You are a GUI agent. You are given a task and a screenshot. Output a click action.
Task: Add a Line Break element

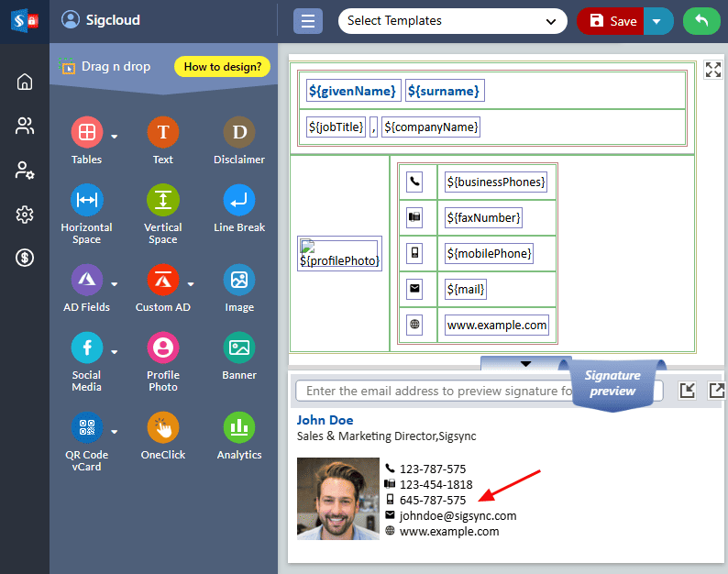[x=239, y=200]
